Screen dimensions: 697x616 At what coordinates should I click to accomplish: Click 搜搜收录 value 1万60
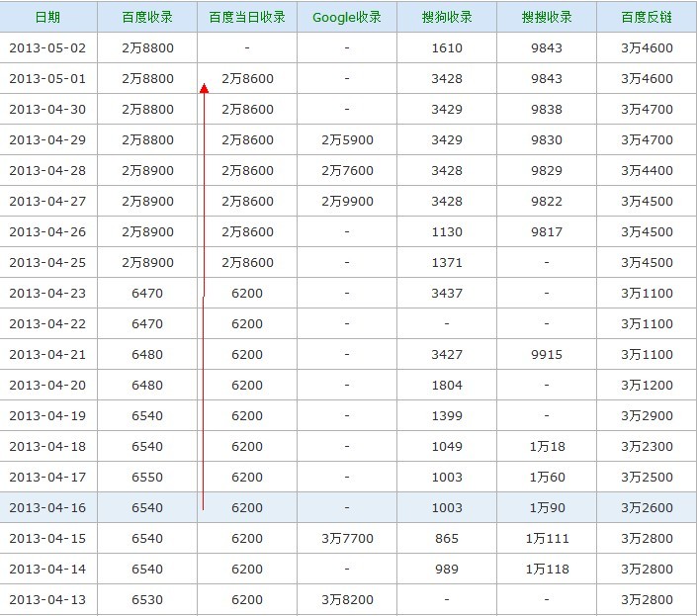[x=547, y=477]
